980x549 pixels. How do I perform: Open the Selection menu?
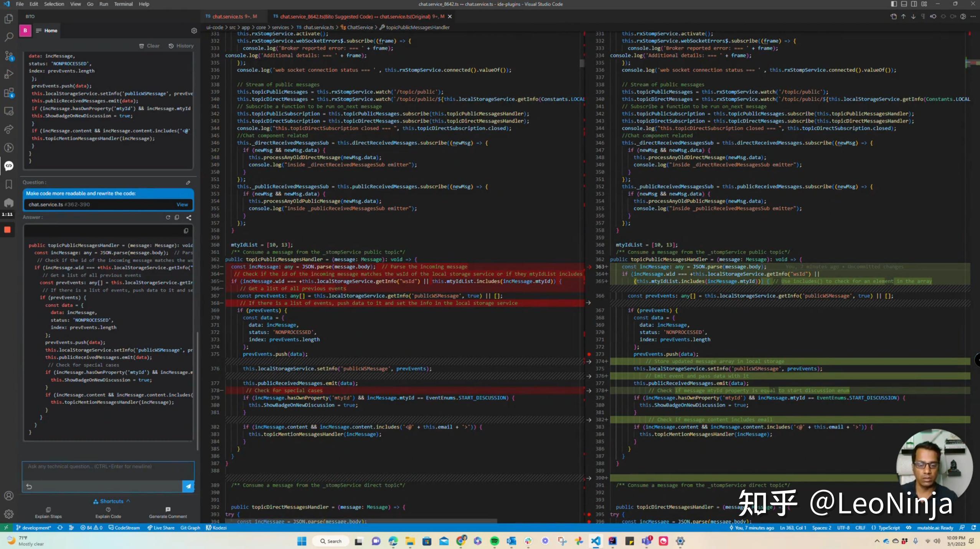coord(54,4)
